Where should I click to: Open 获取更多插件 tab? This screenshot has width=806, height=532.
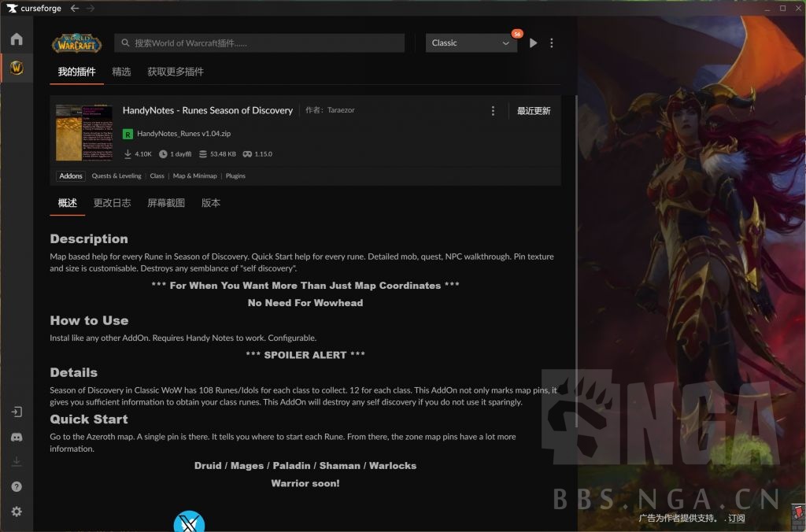click(x=176, y=72)
